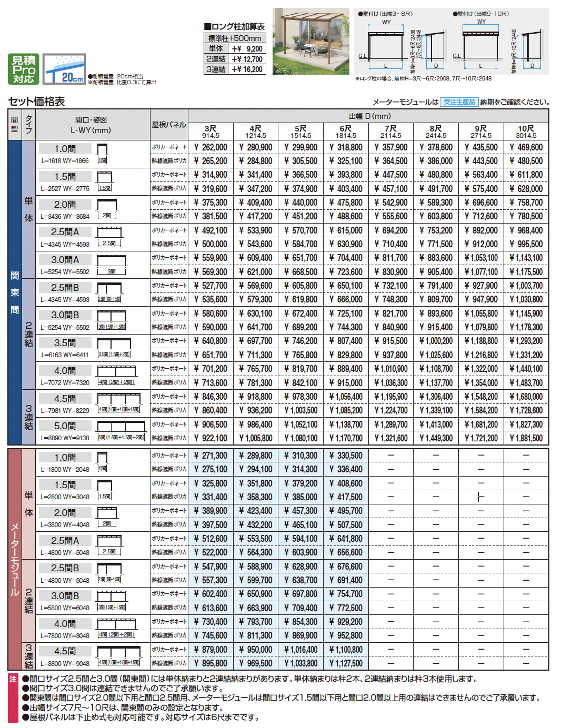The width and height of the screenshot is (562, 728).
Task: Select the ¥ 730,400 price cell
Action: click(210, 622)
